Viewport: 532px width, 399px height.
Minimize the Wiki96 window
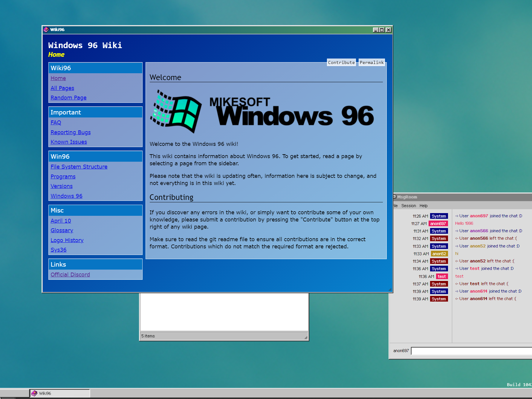click(x=376, y=30)
